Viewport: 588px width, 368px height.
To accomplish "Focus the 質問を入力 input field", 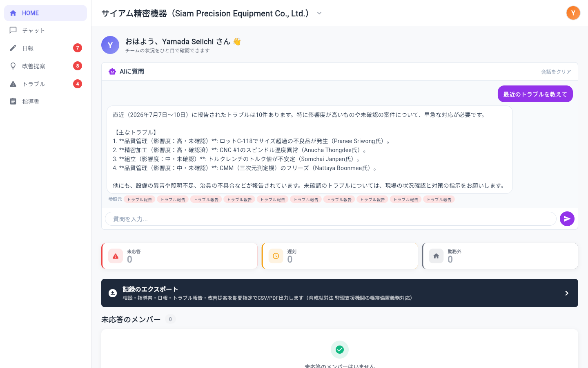I will tap(331, 219).
